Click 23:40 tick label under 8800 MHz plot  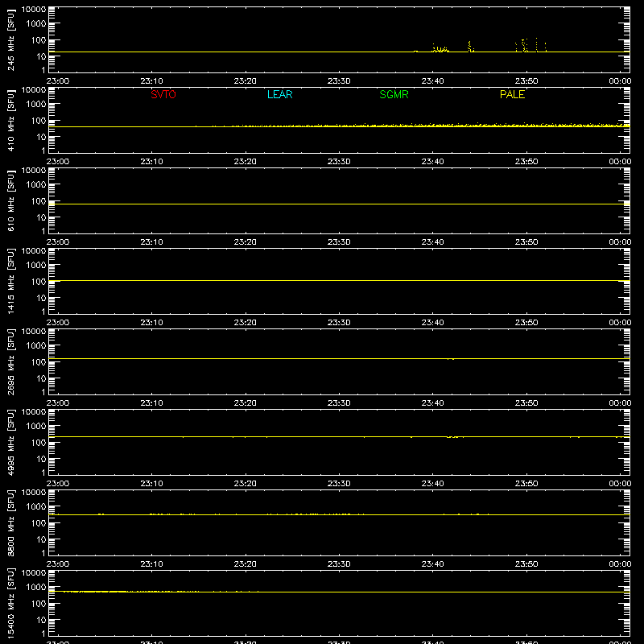point(432,564)
